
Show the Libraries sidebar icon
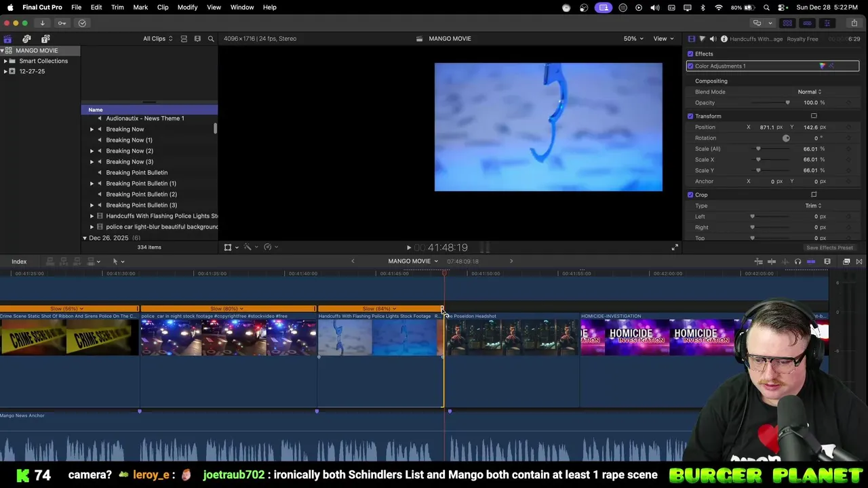[7, 39]
